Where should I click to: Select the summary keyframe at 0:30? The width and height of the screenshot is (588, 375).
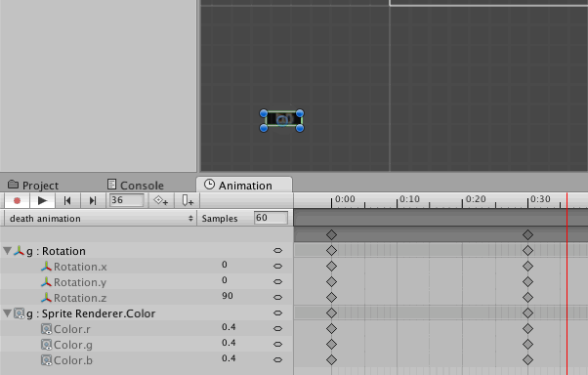(x=528, y=235)
